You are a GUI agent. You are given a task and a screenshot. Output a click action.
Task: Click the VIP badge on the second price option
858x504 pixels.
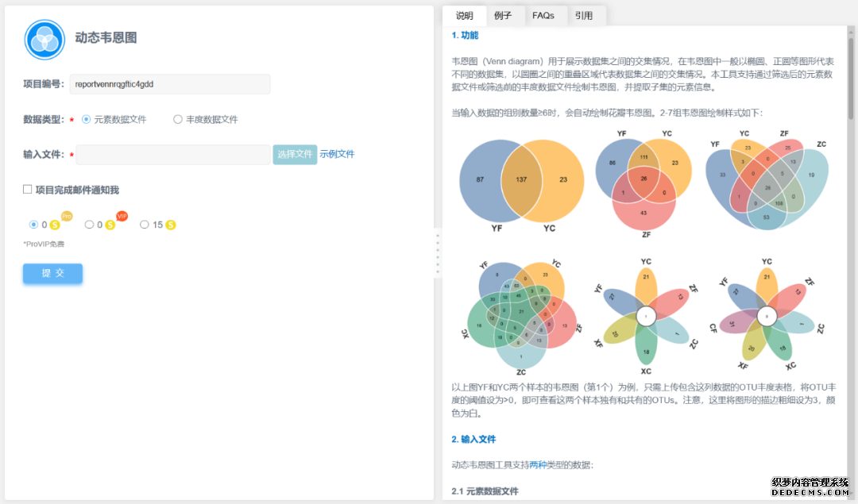click(122, 216)
